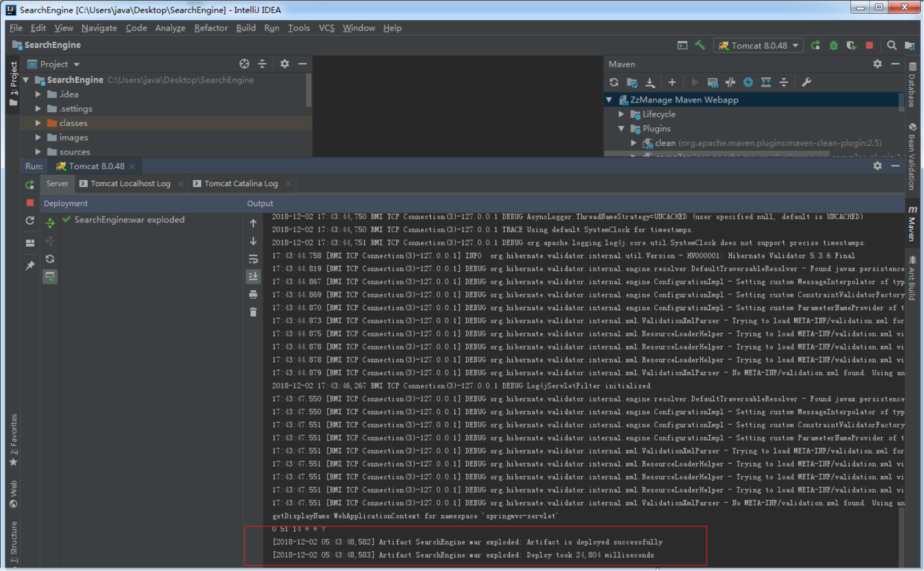The width and height of the screenshot is (924, 571).
Task: Collapse all in the Project panel
Action: coord(262,64)
